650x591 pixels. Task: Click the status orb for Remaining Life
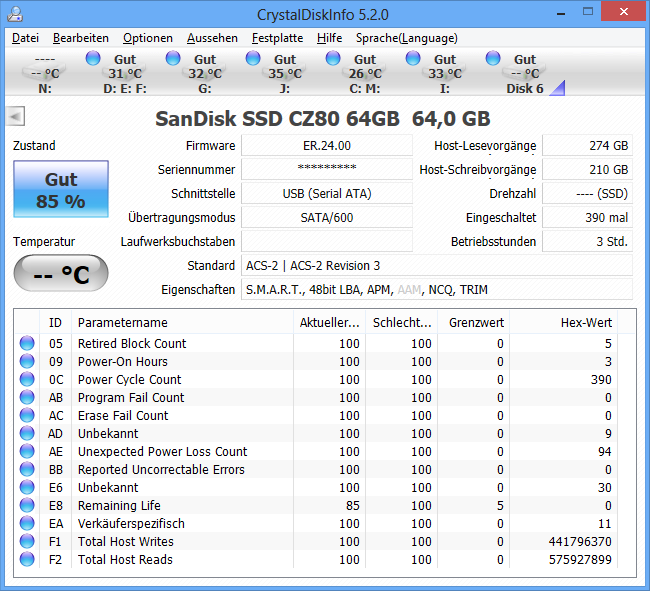[27, 506]
